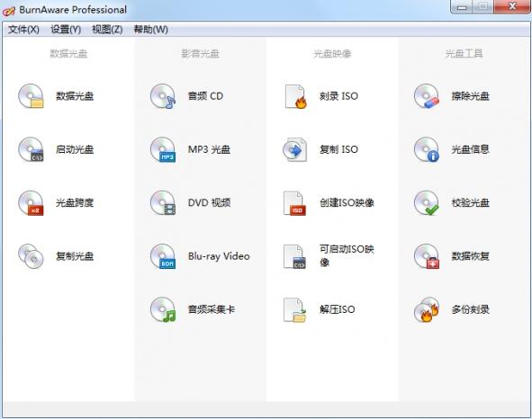Viewport: 532px width, 419px height.
Task: Launch the 多份刻录 flaming discs icon
Action: tap(427, 309)
